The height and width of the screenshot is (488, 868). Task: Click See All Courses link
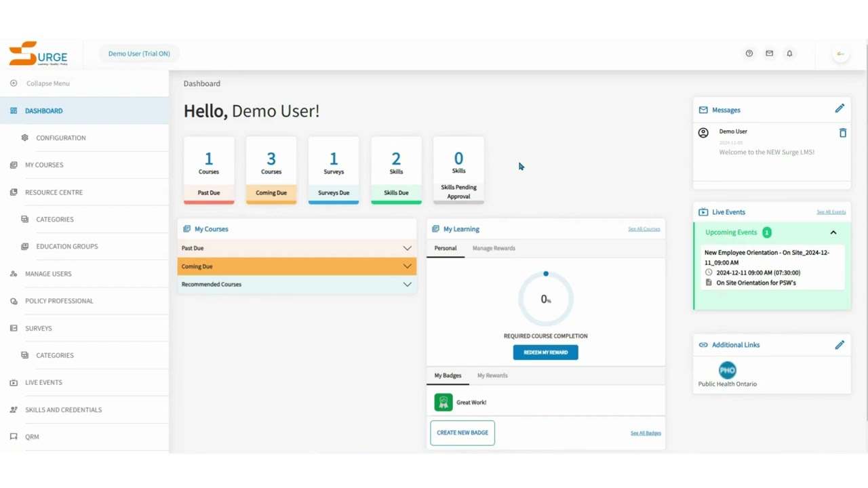click(x=644, y=229)
